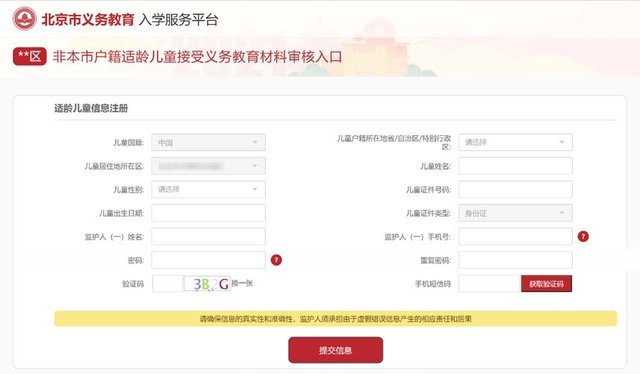Click the 监护人(一)姓名 input field

point(209,236)
